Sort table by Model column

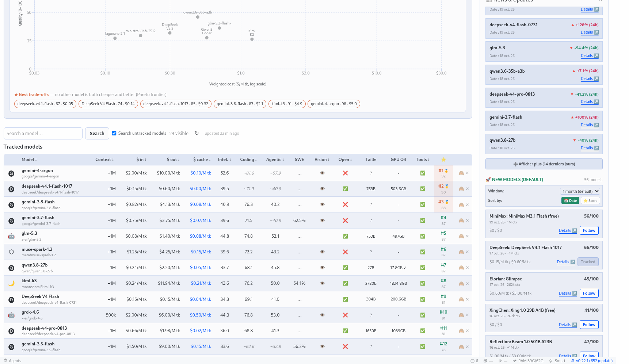[29, 160]
